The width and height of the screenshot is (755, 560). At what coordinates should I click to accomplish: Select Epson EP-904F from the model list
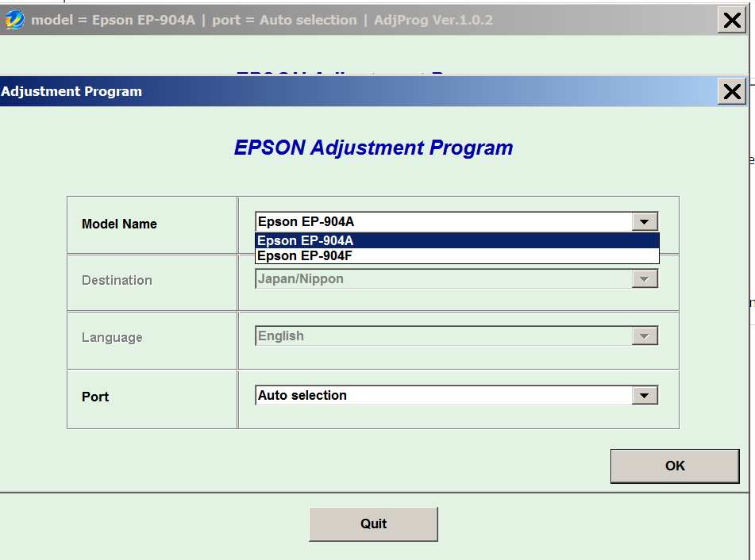[457, 256]
